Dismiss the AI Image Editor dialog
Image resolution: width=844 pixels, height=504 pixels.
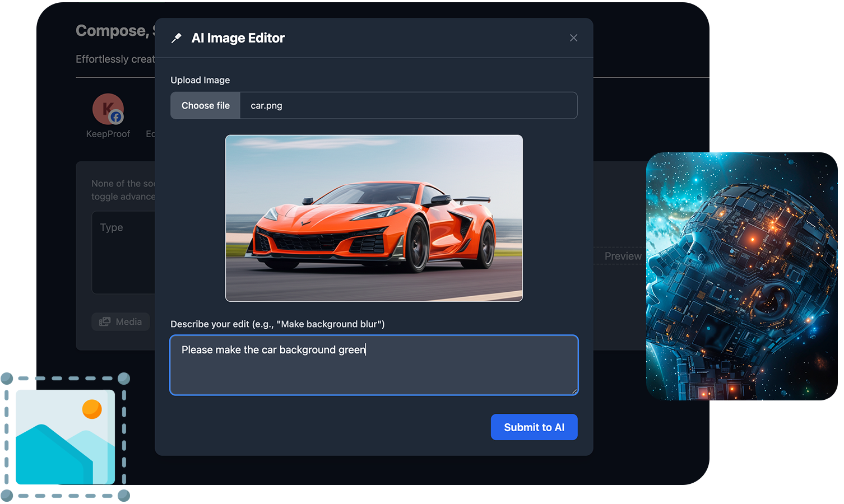[573, 38]
